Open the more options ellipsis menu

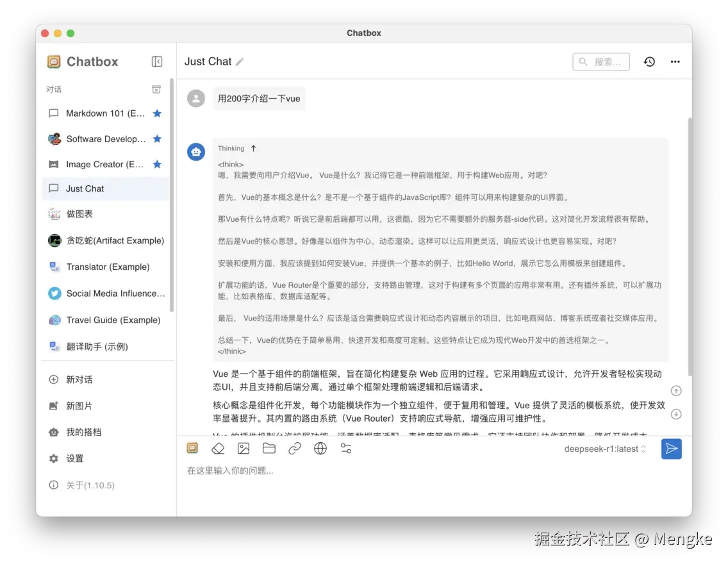(675, 62)
